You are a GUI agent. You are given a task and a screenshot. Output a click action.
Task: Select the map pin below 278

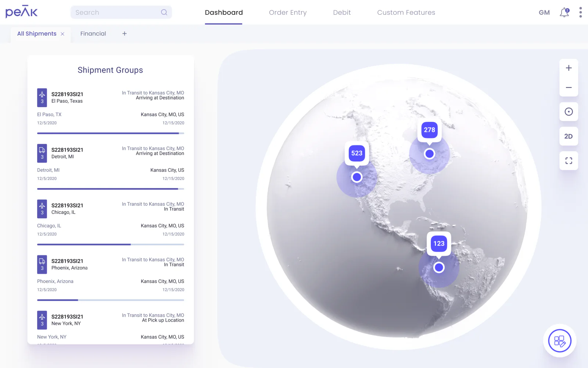(429, 153)
